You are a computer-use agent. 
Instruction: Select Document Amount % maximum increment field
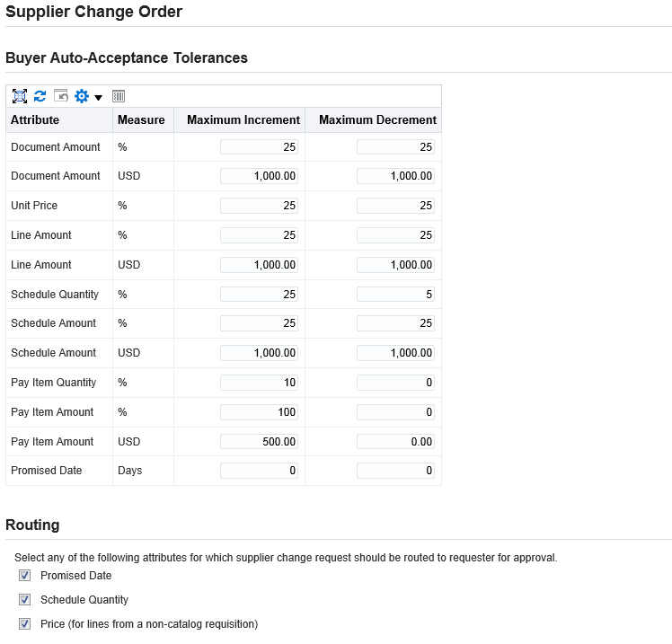pyautogui.click(x=259, y=147)
